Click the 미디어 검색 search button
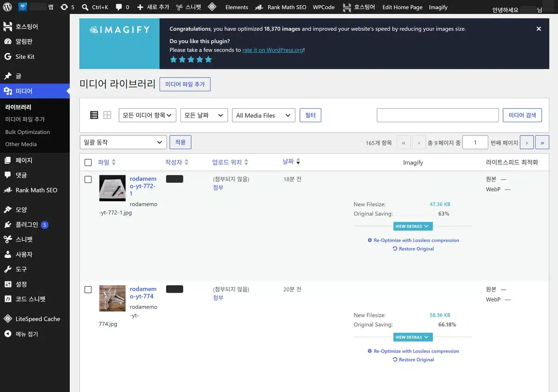The image size is (558, 392). [x=522, y=115]
